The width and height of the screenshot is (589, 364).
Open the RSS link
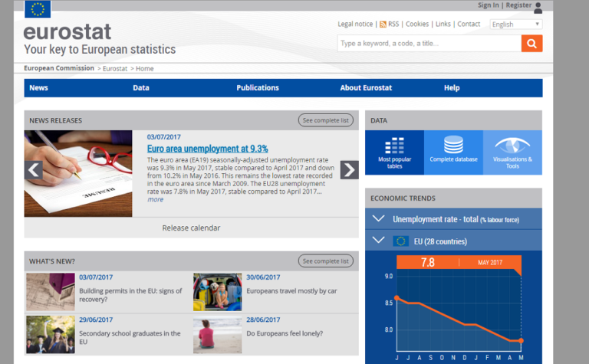point(393,24)
